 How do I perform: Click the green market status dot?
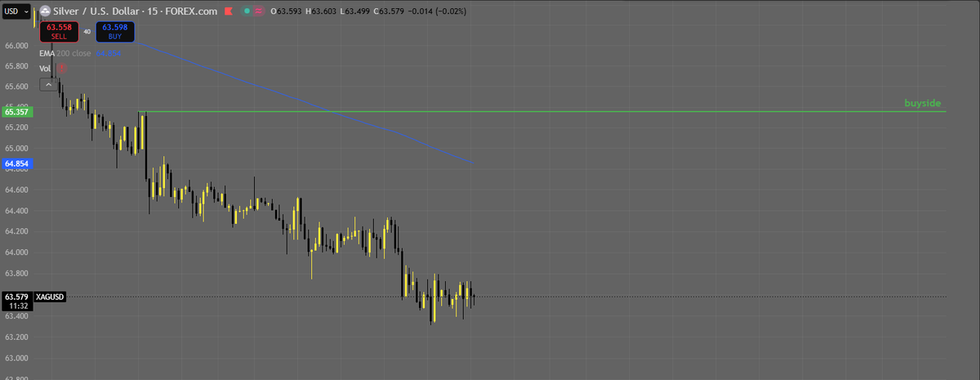tap(247, 12)
